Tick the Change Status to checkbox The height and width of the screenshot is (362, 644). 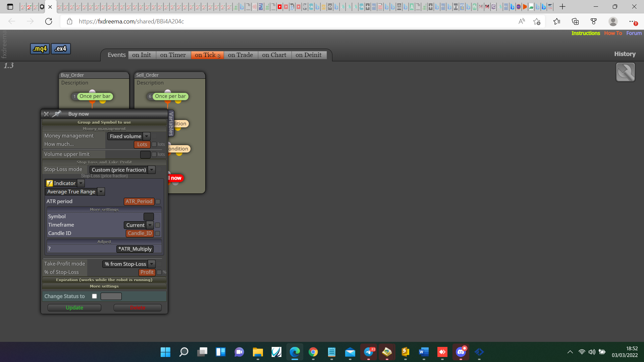95,296
